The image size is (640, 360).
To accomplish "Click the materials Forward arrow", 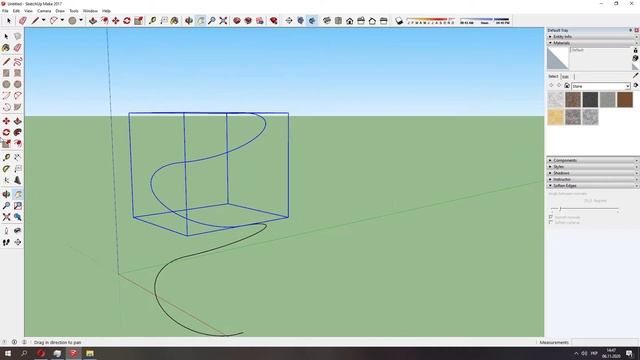I will coord(559,86).
